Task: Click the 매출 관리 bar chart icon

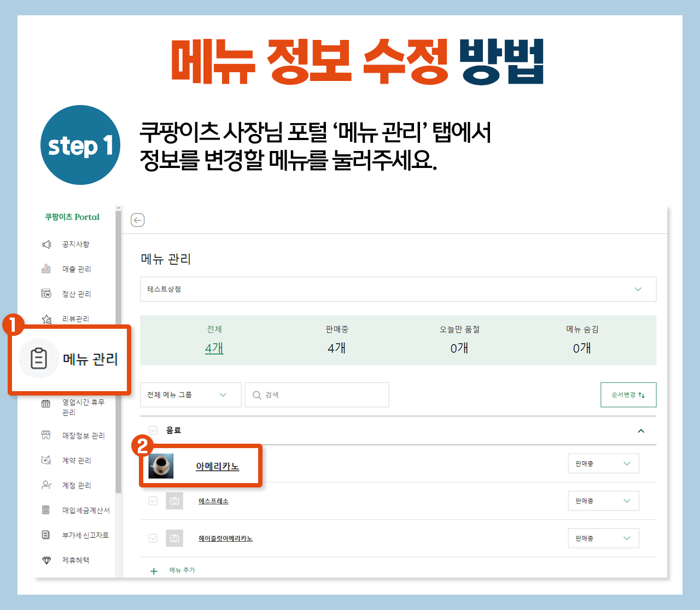Action: click(46, 269)
